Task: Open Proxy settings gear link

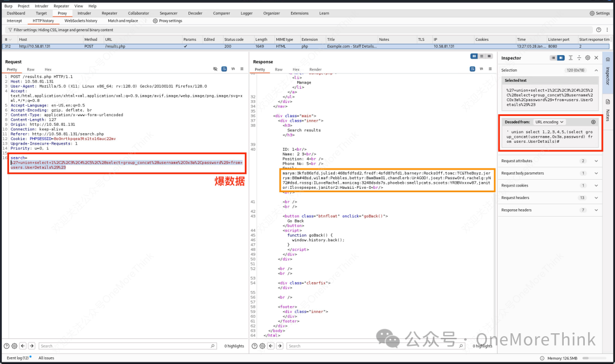Action: 167,21
